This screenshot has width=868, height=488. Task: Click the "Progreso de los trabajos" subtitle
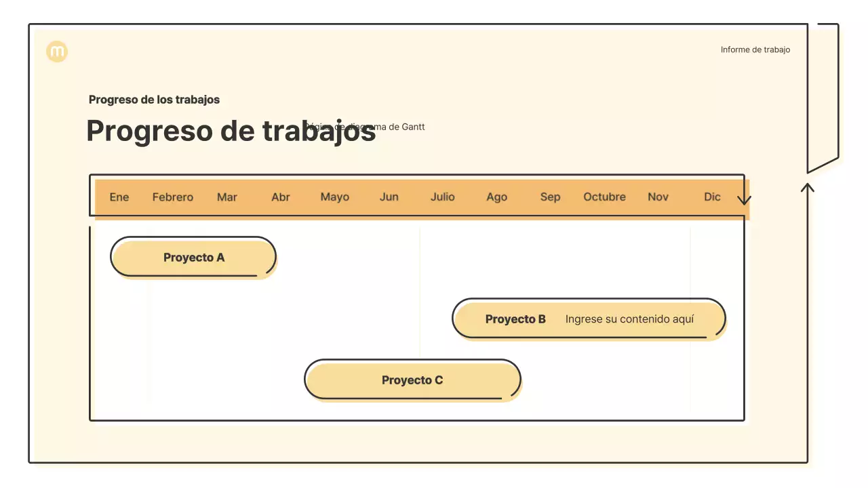pos(154,99)
